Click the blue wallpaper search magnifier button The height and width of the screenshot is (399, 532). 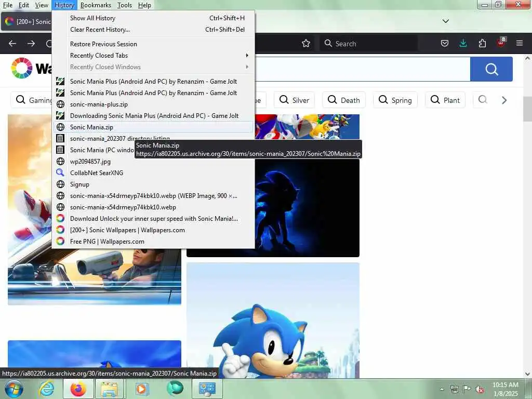[x=491, y=69]
